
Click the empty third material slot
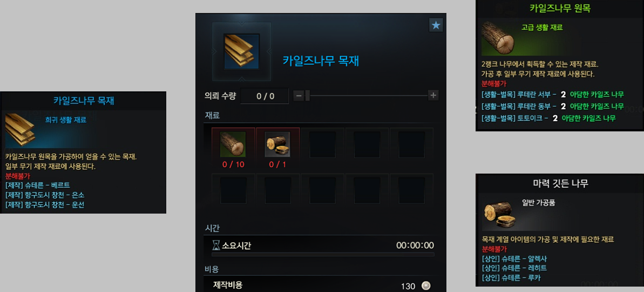click(x=322, y=144)
